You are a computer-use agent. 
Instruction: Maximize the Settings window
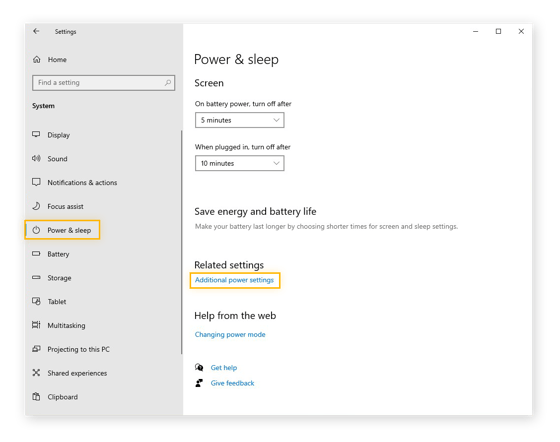click(498, 31)
